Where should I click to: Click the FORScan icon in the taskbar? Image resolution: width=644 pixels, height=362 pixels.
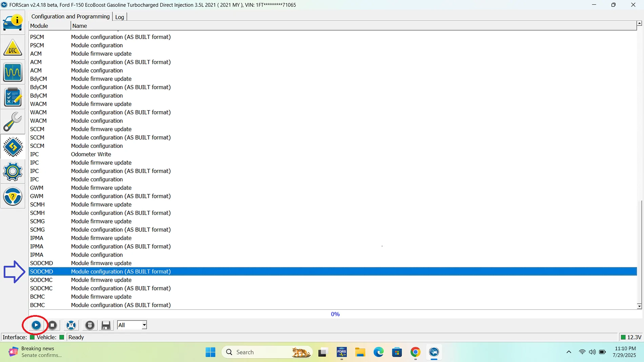pyautogui.click(x=434, y=352)
